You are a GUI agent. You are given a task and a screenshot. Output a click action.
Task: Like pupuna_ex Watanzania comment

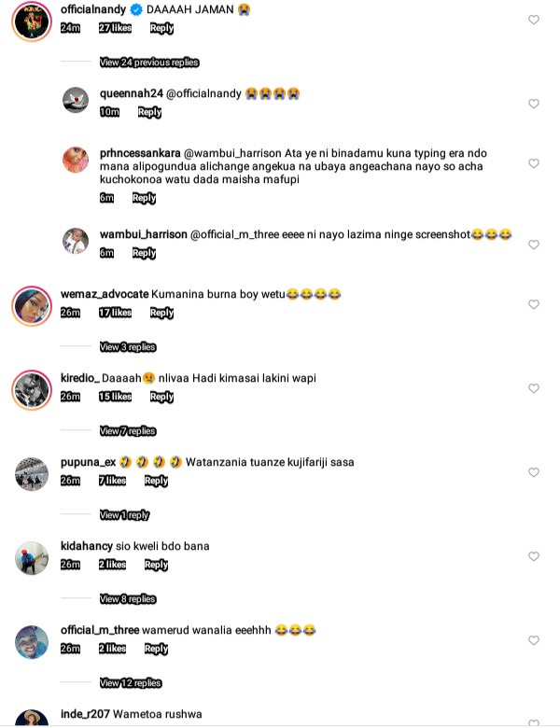point(534,472)
